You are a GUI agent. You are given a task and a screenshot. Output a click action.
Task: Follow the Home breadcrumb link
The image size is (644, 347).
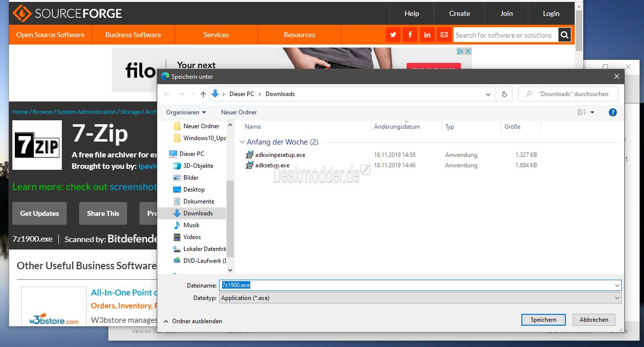tap(20, 112)
